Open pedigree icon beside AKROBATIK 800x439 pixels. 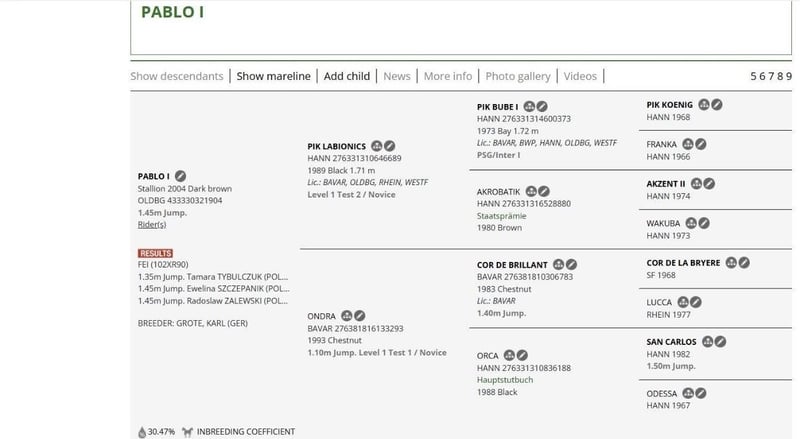(529, 191)
